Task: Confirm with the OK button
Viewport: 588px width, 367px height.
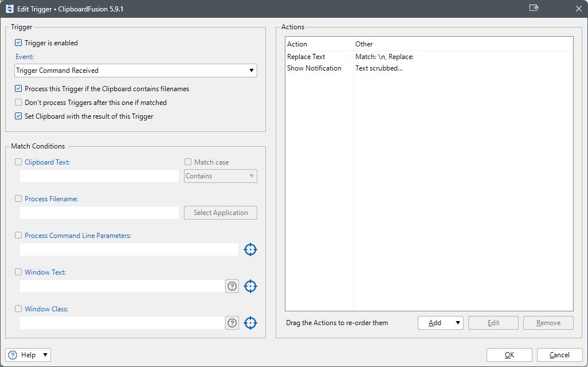Action: tap(509, 355)
